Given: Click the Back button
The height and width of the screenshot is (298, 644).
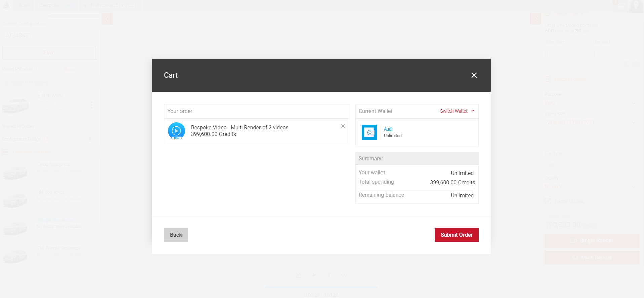Looking at the screenshot, I should pyautogui.click(x=176, y=235).
